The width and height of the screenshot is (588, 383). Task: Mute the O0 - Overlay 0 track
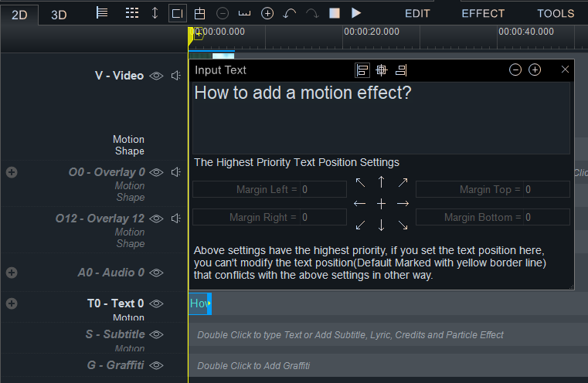176,172
